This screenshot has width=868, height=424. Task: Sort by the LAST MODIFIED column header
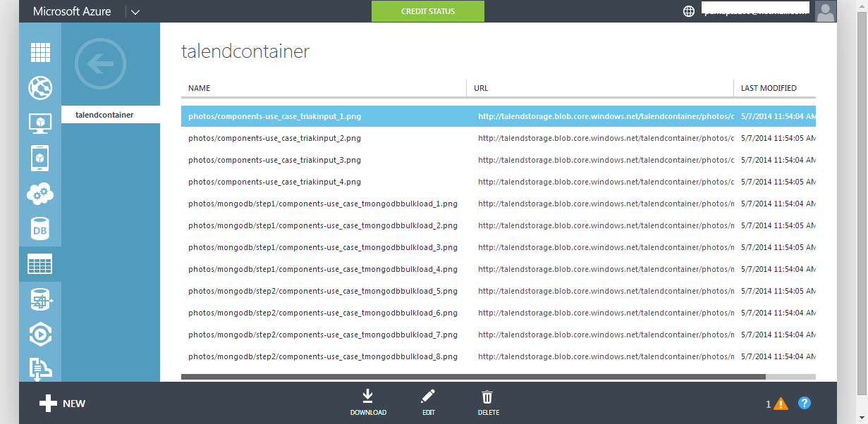769,88
